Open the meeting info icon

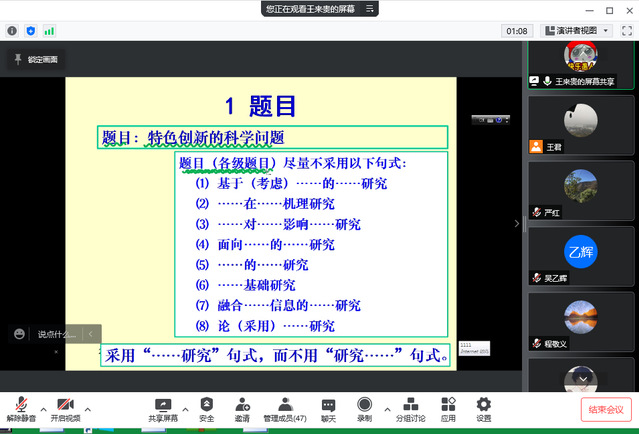12,31
